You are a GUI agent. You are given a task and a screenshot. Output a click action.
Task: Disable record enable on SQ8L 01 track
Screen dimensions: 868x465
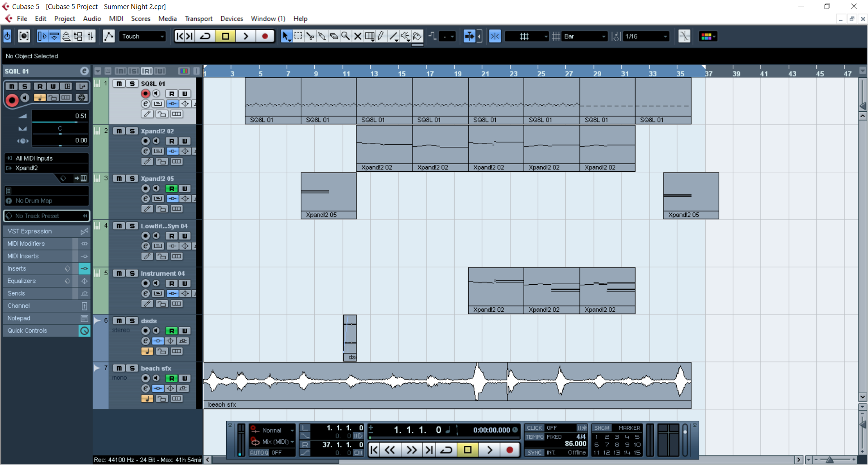[145, 94]
